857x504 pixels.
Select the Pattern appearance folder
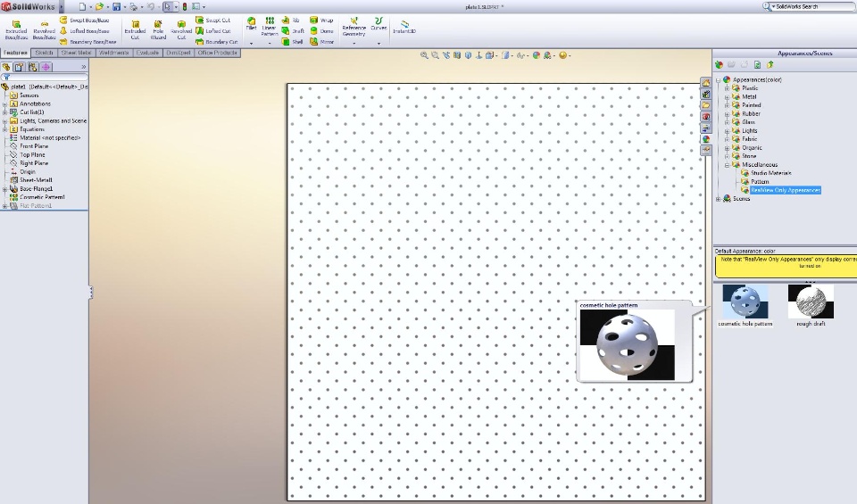click(760, 181)
